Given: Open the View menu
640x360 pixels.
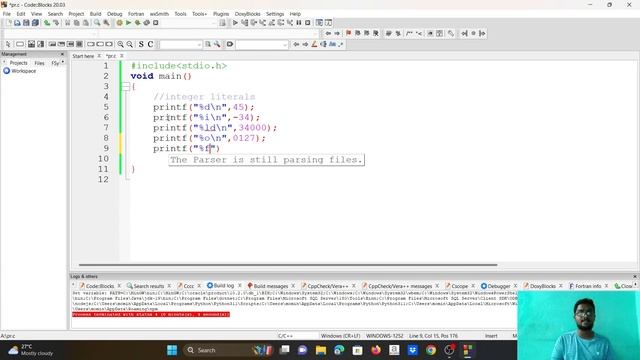Looking at the screenshot, I should 36,14.
